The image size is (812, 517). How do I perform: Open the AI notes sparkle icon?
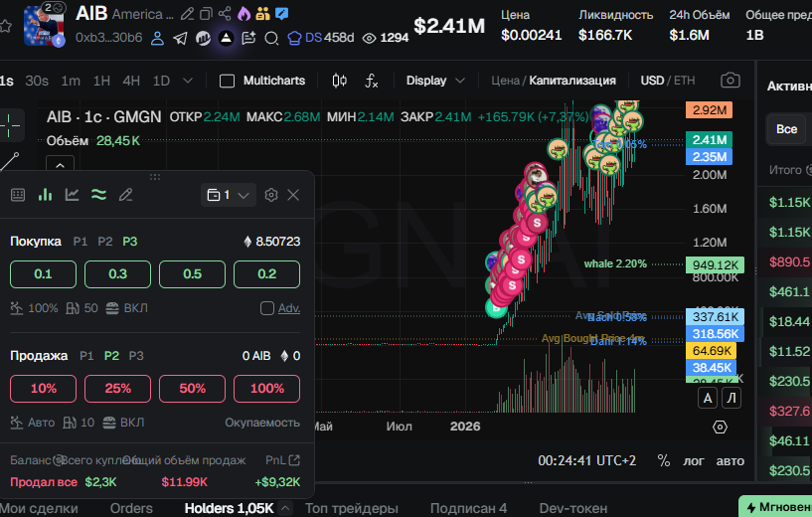(x=249, y=38)
